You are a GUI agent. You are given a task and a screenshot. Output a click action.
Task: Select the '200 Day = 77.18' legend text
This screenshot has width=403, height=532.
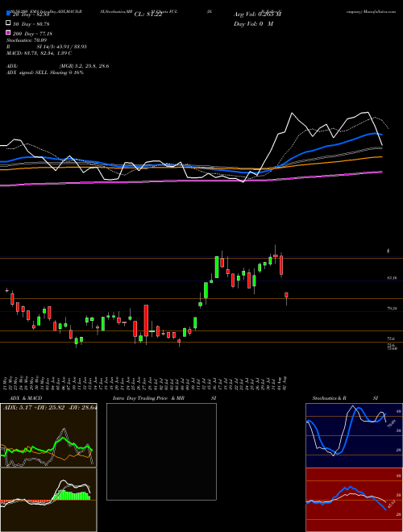coord(32,34)
